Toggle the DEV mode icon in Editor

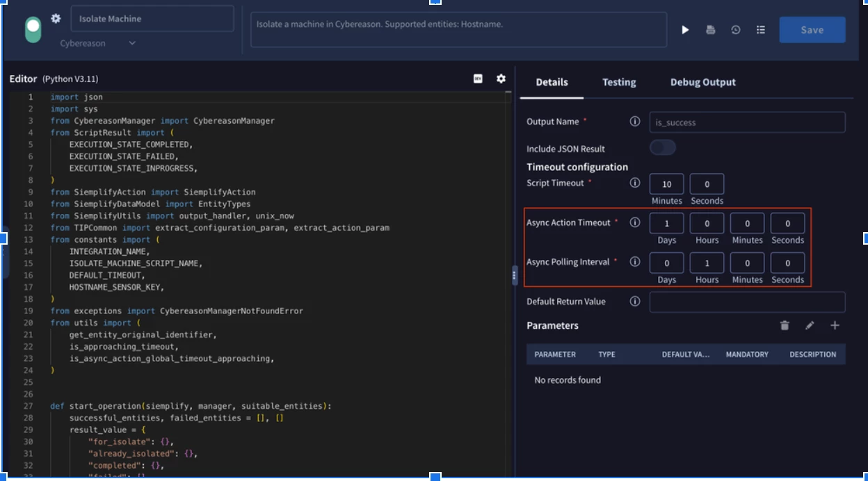[478, 79]
